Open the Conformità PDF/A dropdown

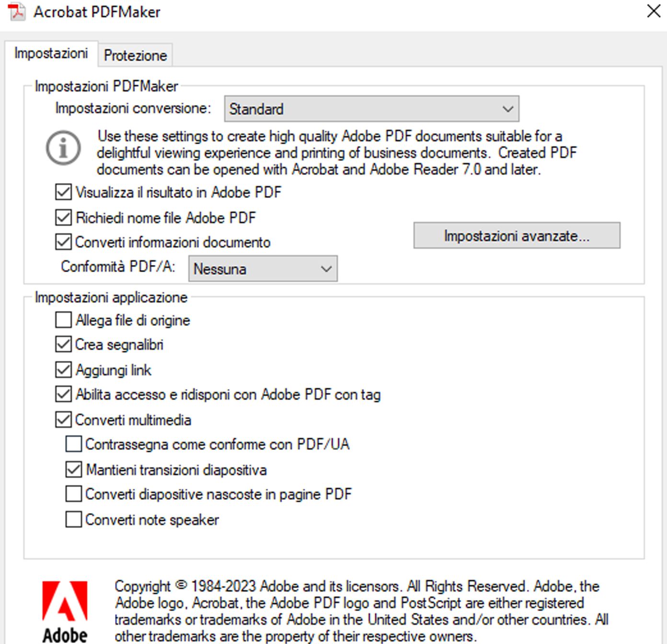tap(325, 269)
